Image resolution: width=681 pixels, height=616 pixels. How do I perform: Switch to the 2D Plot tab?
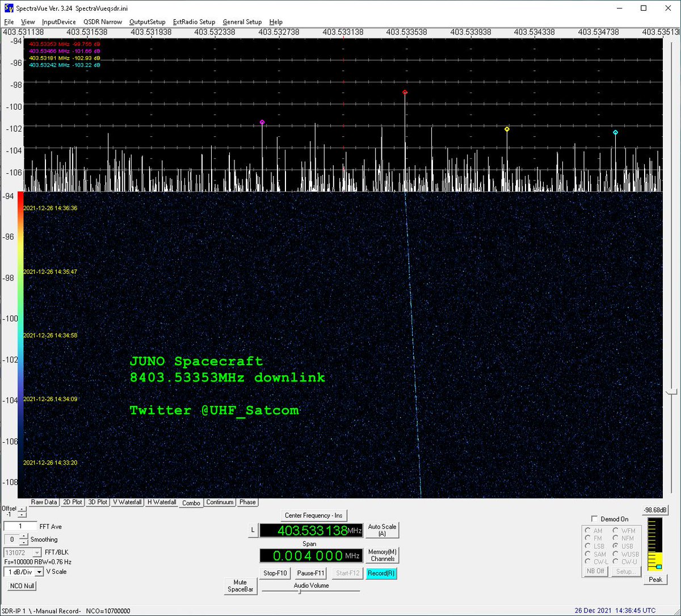point(73,502)
